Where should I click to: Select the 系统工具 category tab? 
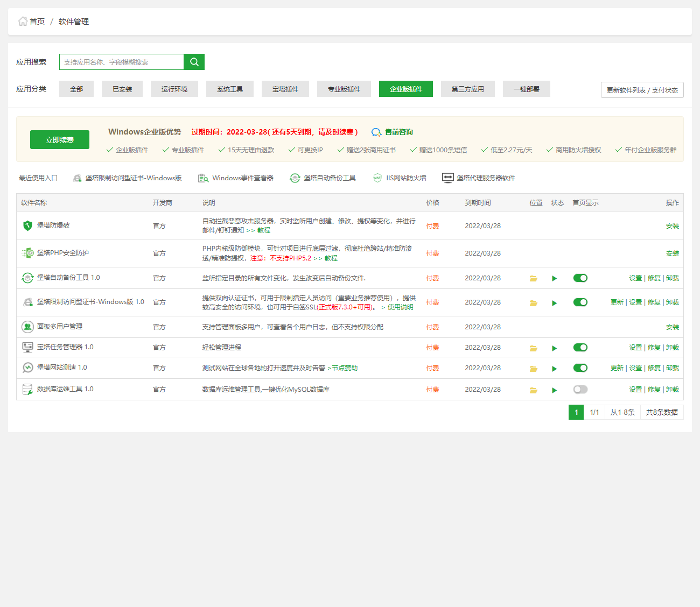[x=230, y=89]
